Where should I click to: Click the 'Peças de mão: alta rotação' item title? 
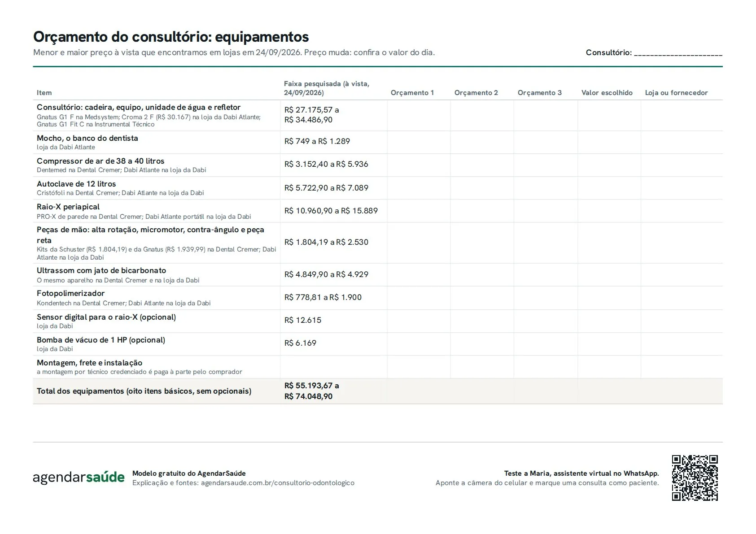point(150,235)
